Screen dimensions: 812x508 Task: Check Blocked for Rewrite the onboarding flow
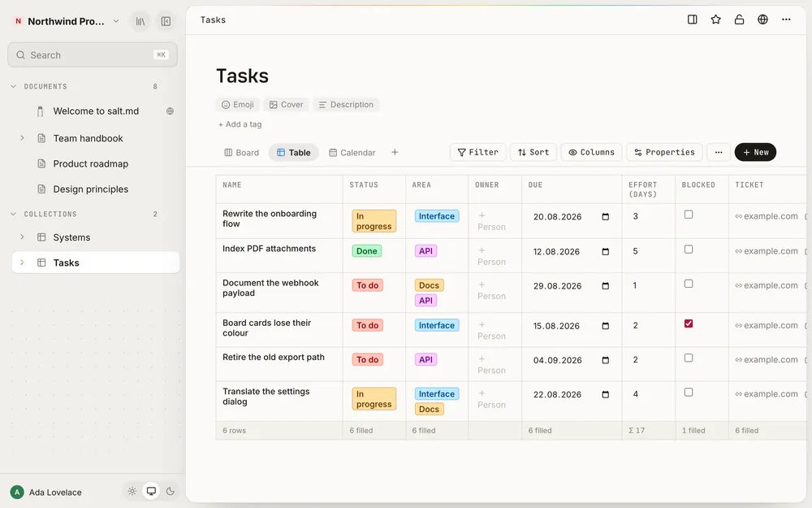(689, 215)
